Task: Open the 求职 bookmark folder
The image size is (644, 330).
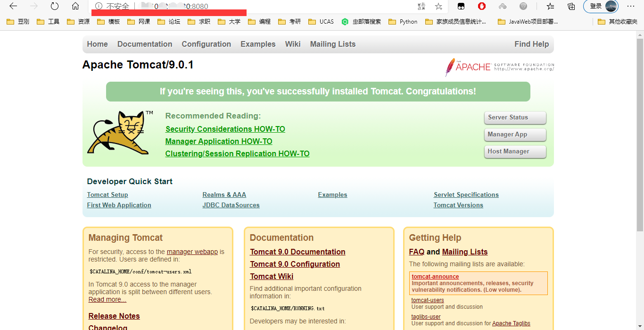Action: pos(199,22)
